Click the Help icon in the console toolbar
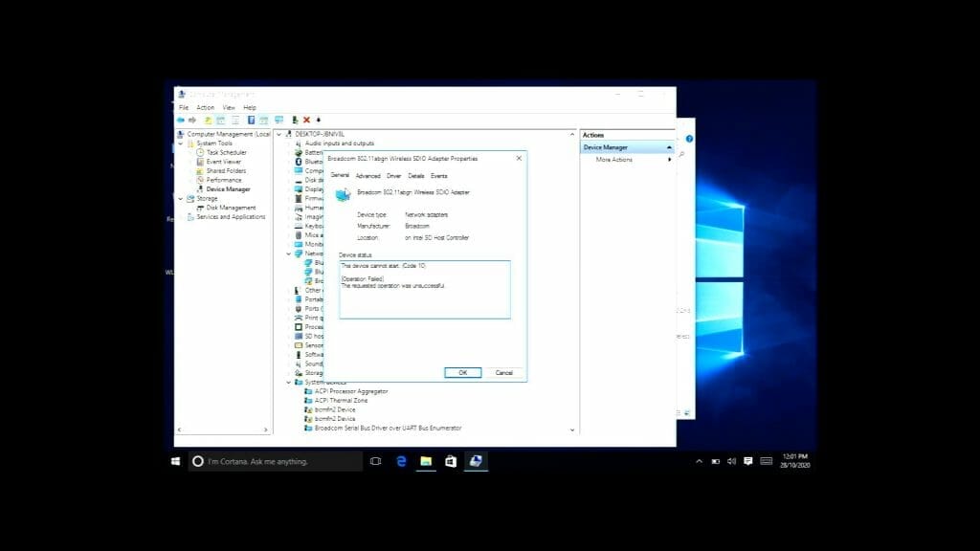Screen dimensions: 980x551 point(250,119)
